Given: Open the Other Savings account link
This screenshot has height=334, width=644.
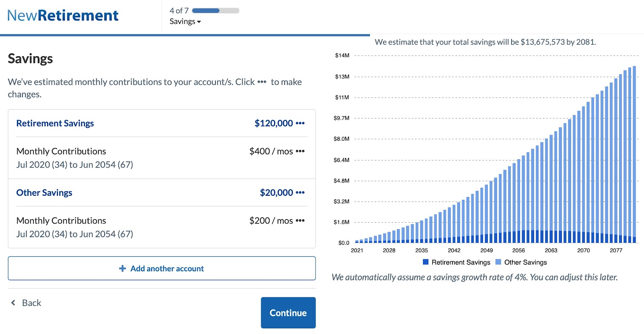Looking at the screenshot, I should (x=44, y=193).
